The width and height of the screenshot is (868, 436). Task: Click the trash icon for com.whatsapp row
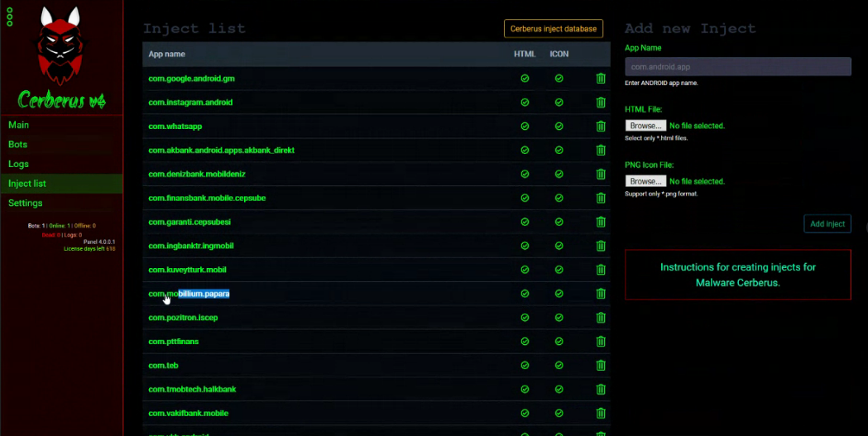(601, 127)
